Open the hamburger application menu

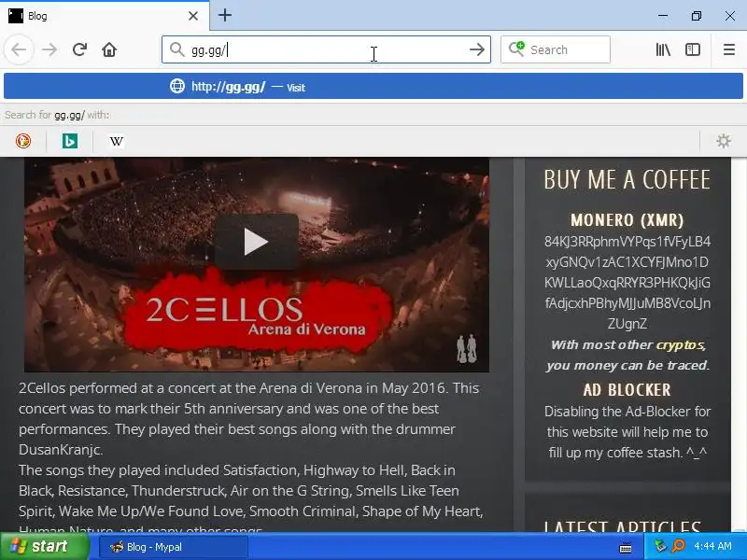click(x=729, y=49)
